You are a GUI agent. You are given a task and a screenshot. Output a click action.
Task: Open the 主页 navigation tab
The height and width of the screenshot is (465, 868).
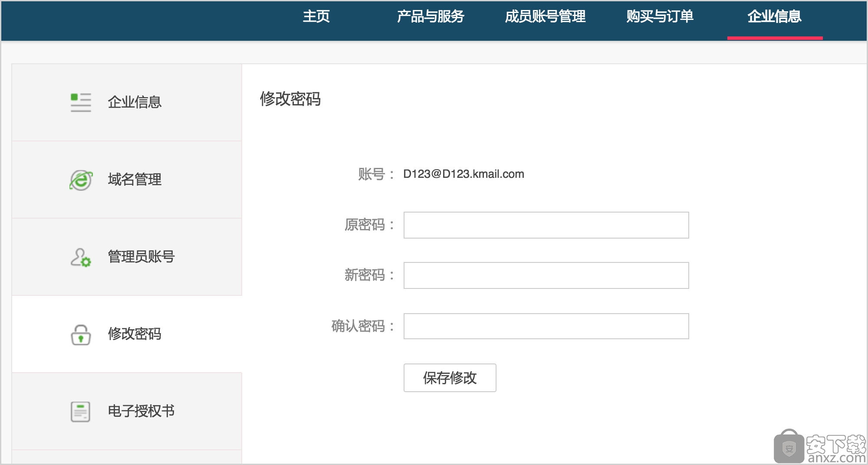[x=316, y=16]
